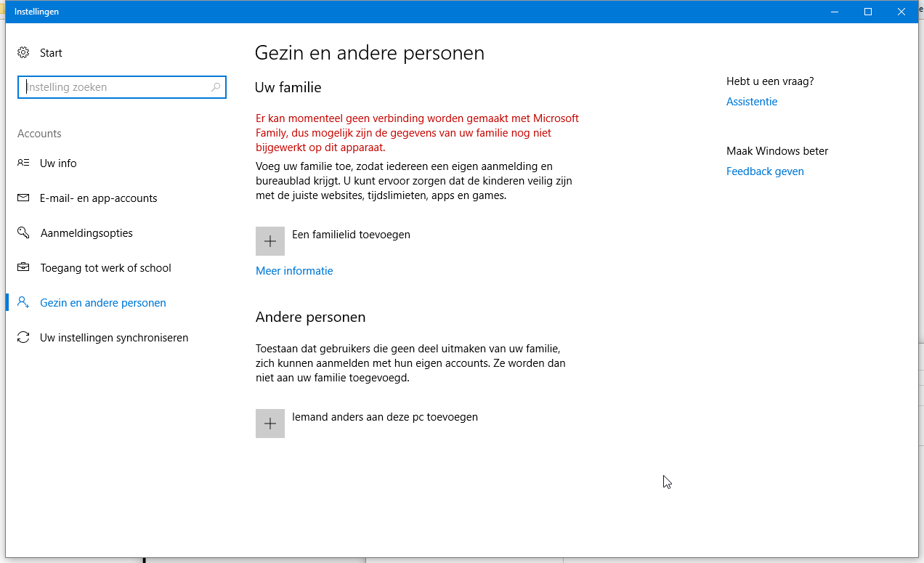Image resolution: width=924 pixels, height=563 pixels.
Task: Click the Gezin en andere personen heading
Action: pos(370,53)
